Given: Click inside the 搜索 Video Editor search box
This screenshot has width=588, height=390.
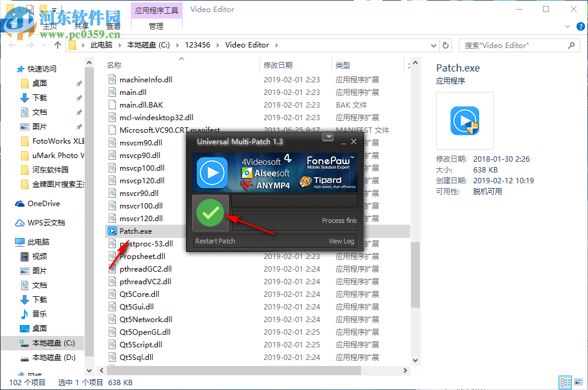Looking at the screenshot, I should (517, 44).
